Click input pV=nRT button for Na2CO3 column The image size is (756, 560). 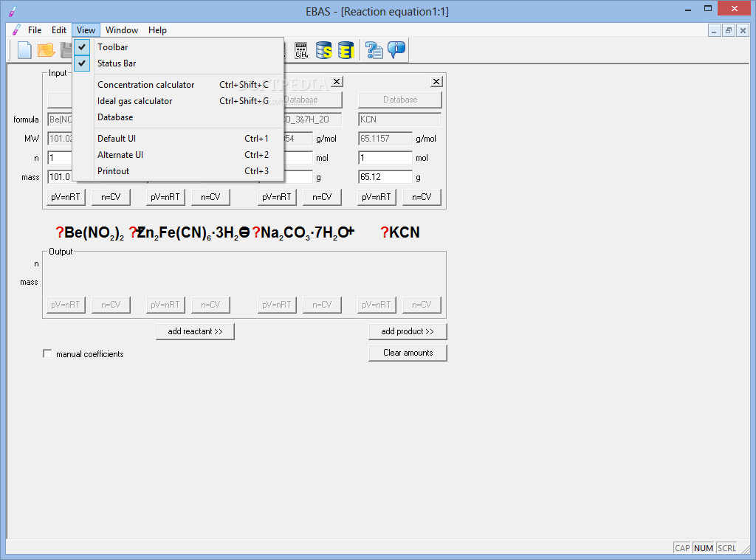[x=277, y=196]
